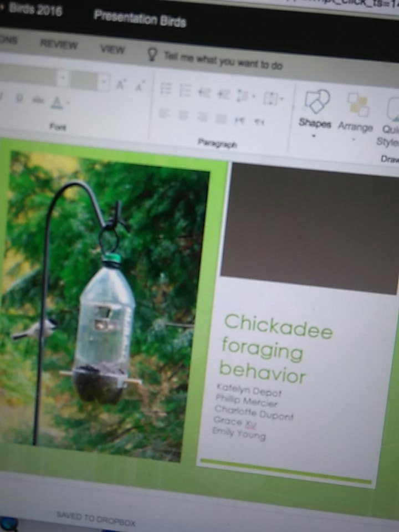Click the Presentation Birds file title
The width and height of the screenshot is (399, 532).
coord(140,19)
